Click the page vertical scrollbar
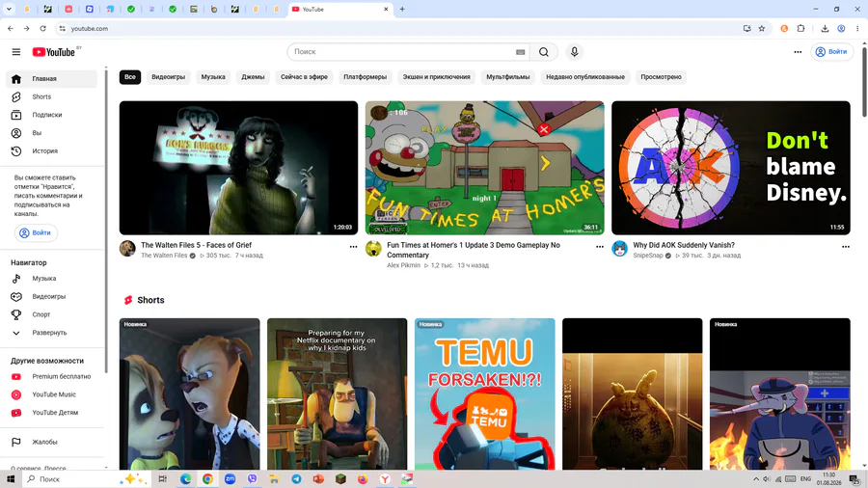The image size is (868, 488). pyautogui.click(x=864, y=80)
